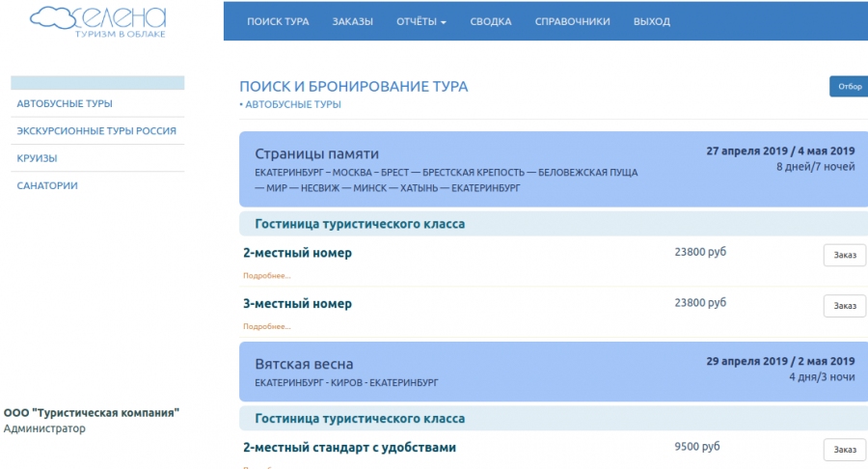
Task: Open the ПОИСК ТУРА menu item
Action: 278,21
